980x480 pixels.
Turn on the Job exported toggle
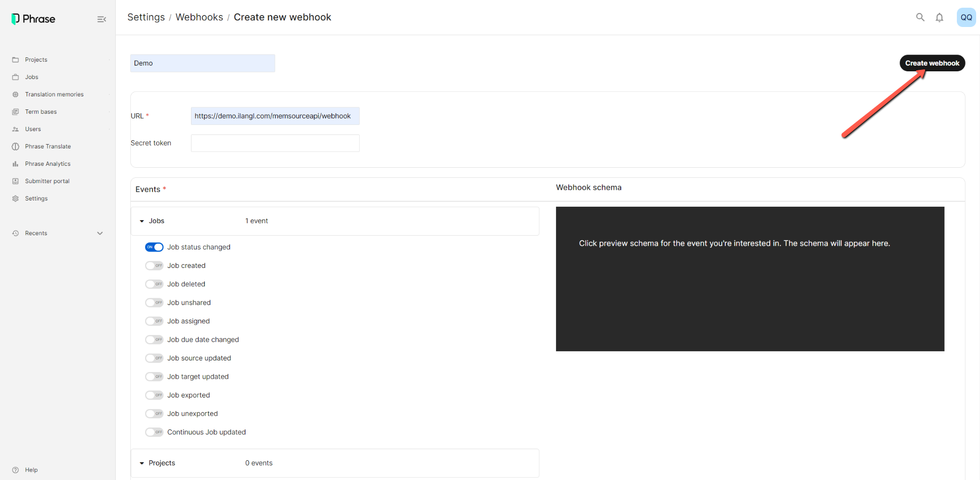coord(154,395)
